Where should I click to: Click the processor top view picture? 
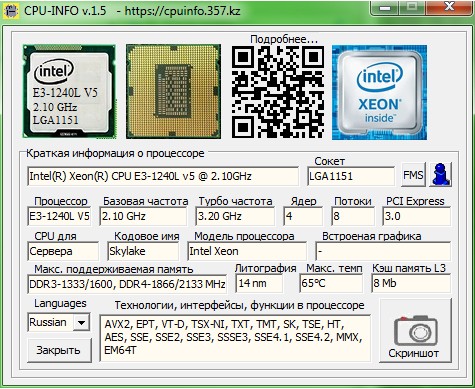coord(69,91)
